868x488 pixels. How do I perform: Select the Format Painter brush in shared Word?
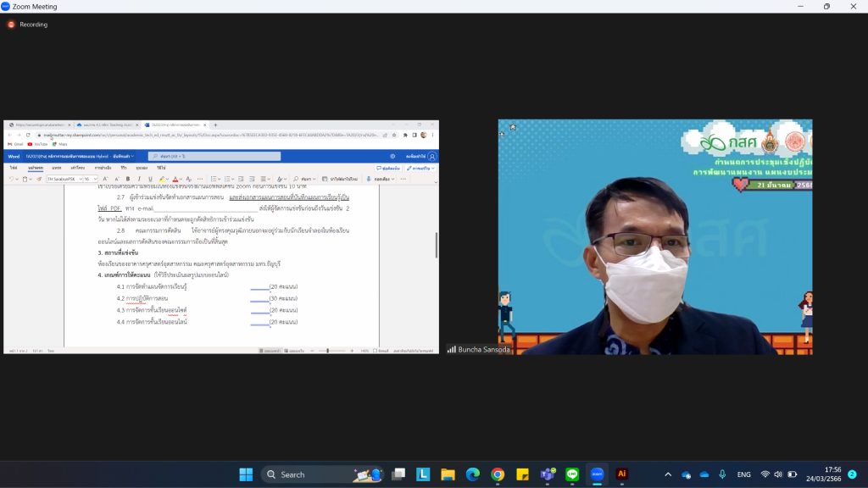click(x=39, y=180)
